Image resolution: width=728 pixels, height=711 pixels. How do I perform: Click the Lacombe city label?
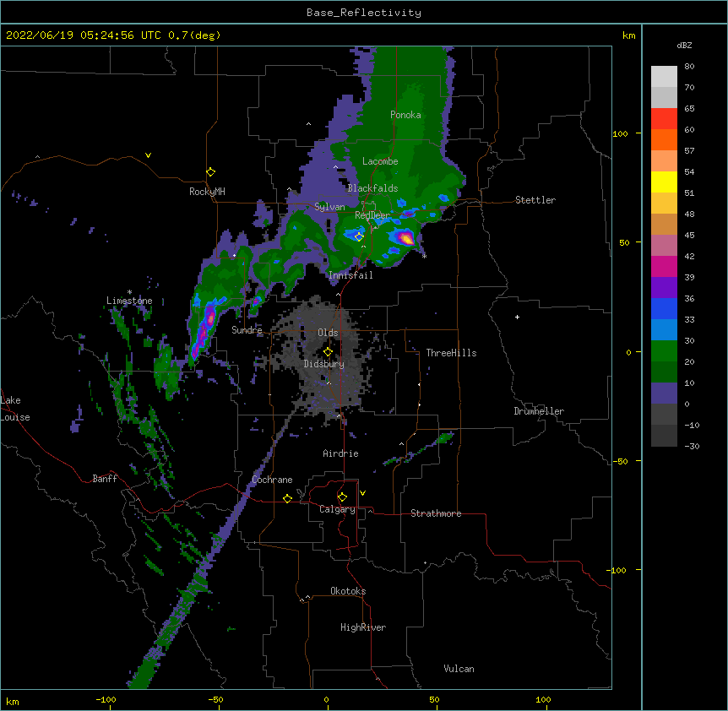[x=380, y=161]
